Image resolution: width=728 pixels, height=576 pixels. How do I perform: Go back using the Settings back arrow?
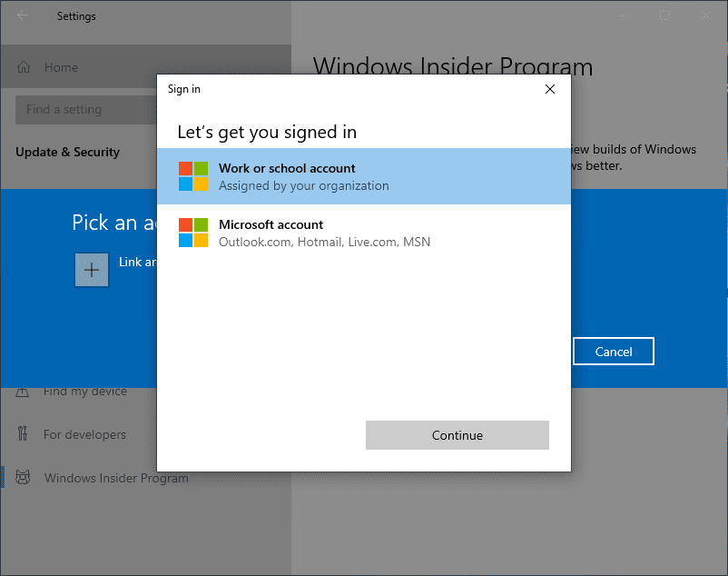23,15
